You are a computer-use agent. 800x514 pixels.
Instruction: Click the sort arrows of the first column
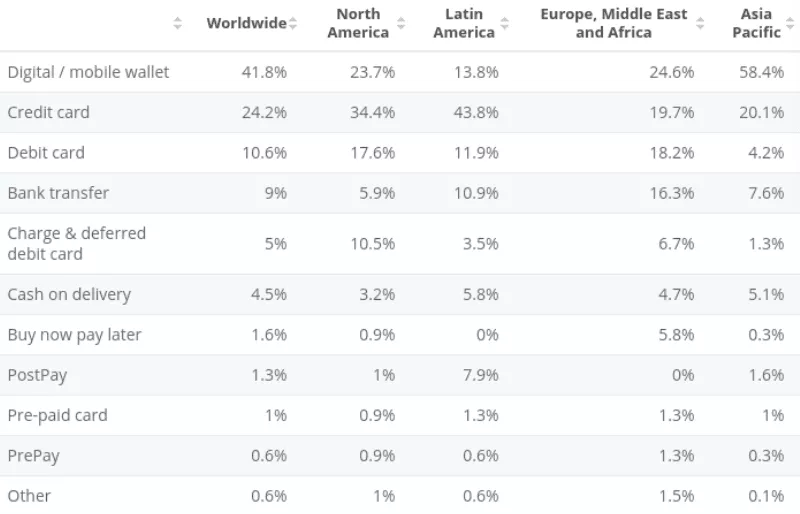pos(178,23)
